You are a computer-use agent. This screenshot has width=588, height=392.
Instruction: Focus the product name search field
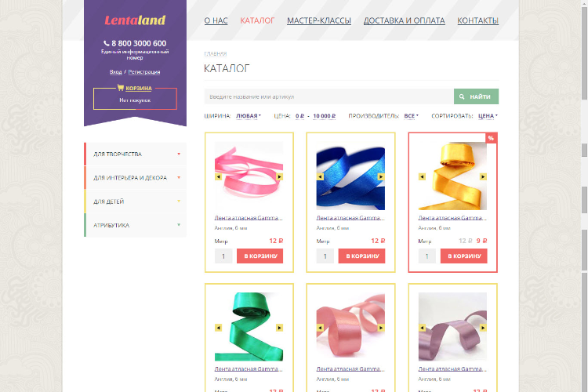pos(328,96)
